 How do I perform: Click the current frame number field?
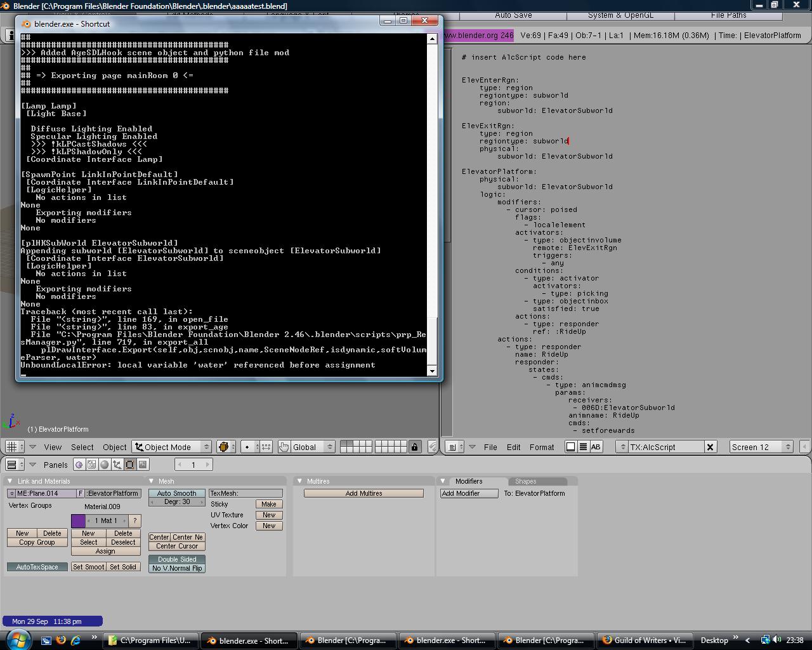click(x=193, y=465)
